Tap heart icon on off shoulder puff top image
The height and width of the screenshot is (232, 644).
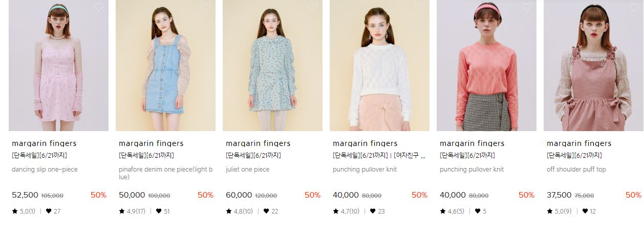tap(634, 7)
